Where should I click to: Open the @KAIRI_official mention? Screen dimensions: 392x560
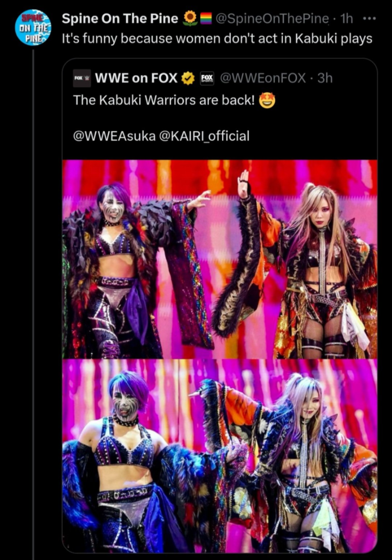click(x=205, y=136)
